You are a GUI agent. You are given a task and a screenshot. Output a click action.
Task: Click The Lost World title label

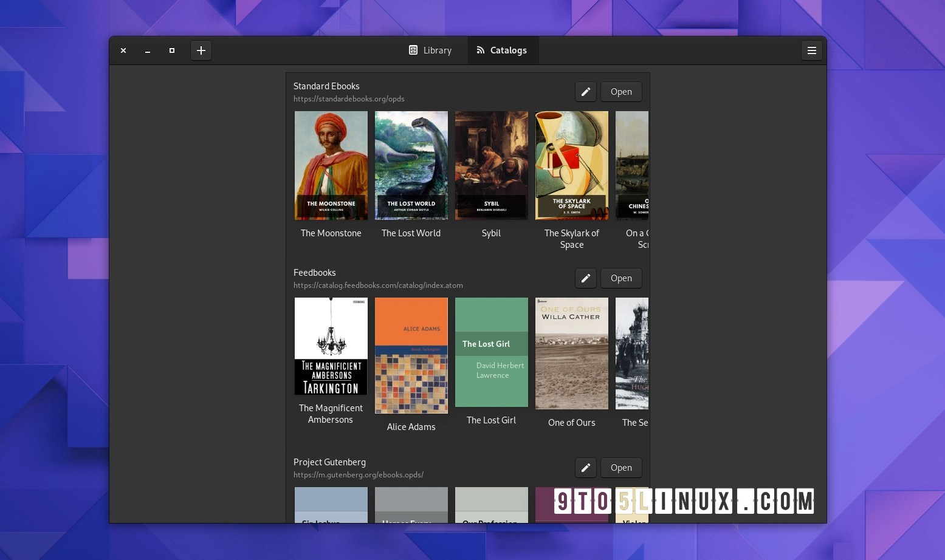tap(411, 233)
